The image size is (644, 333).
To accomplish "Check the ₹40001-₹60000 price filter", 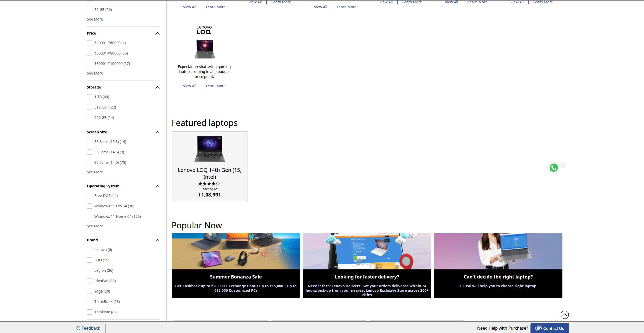I will click(x=90, y=43).
